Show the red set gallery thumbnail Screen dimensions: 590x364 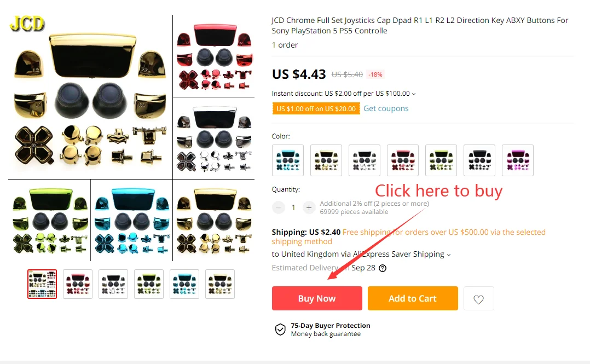(x=78, y=284)
